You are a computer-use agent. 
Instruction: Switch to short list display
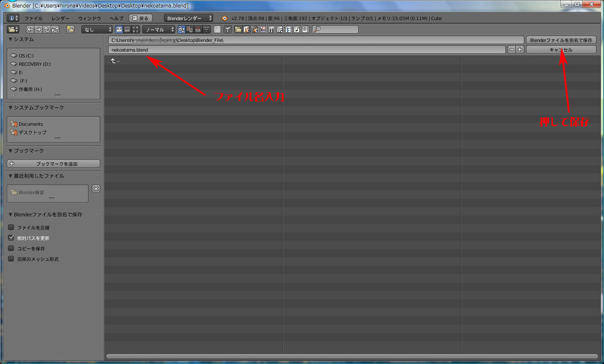coord(119,29)
